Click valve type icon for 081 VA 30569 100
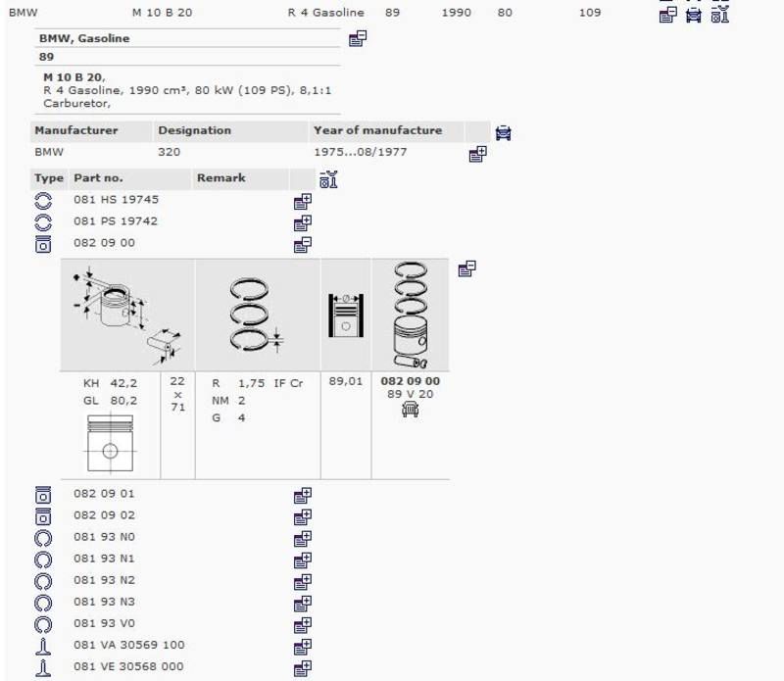Image resolution: width=784 pixels, height=681 pixels. click(43, 647)
